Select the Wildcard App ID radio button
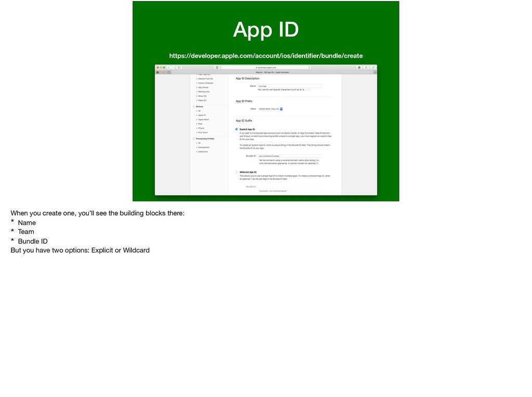Image resolution: width=532 pixels, height=397 pixels. tap(236, 172)
